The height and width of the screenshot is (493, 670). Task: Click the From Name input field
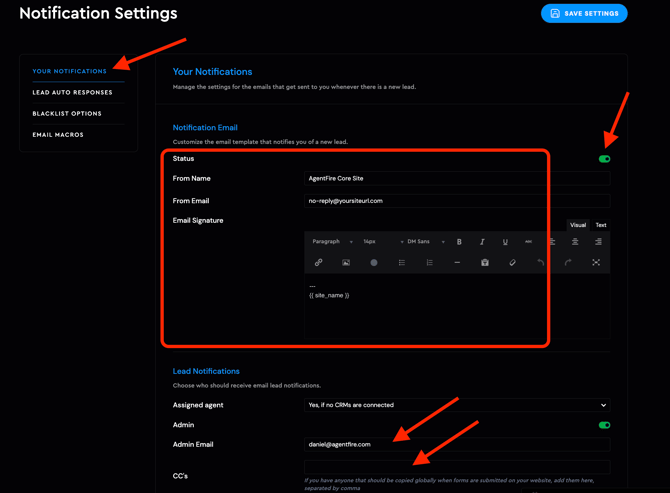[457, 179]
